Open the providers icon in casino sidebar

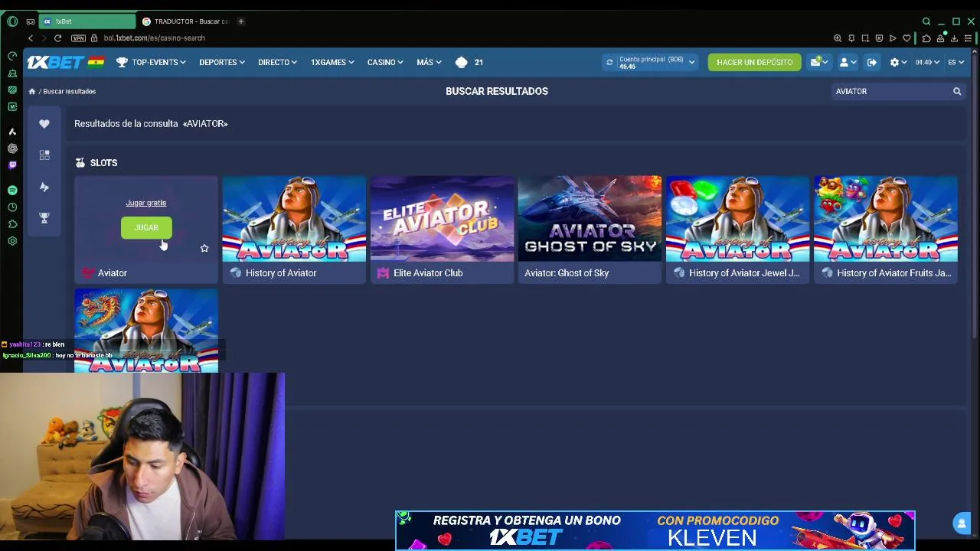click(44, 187)
